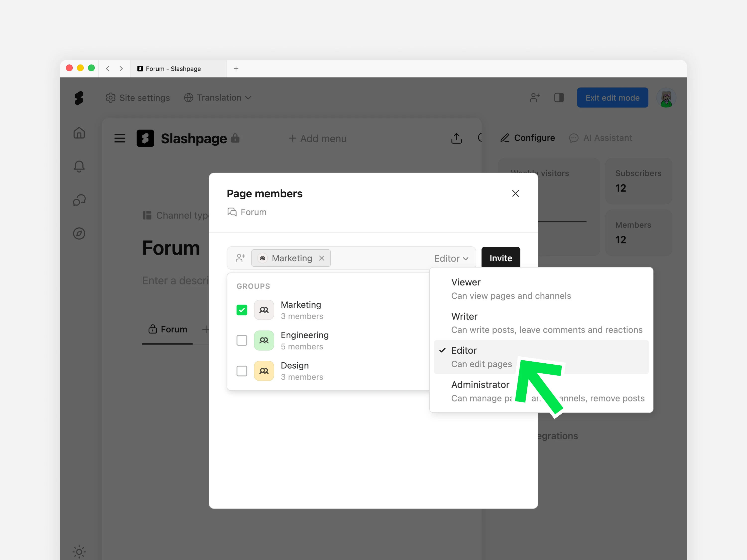Toggle the sun theme icon
This screenshot has width=747, height=560.
(x=79, y=552)
